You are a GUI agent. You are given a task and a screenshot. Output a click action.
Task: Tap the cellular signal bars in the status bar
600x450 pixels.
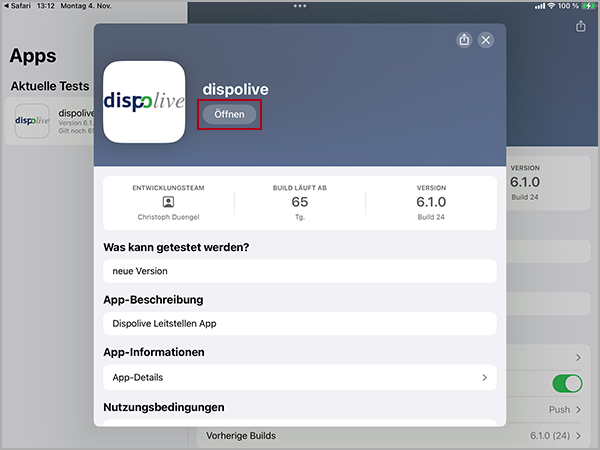tap(540, 6)
